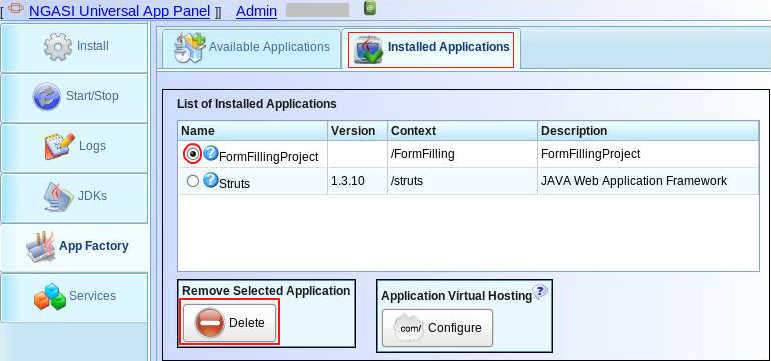Image resolution: width=771 pixels, height=361 pixels.
Task: Open the Admin link
Action: 256,11
